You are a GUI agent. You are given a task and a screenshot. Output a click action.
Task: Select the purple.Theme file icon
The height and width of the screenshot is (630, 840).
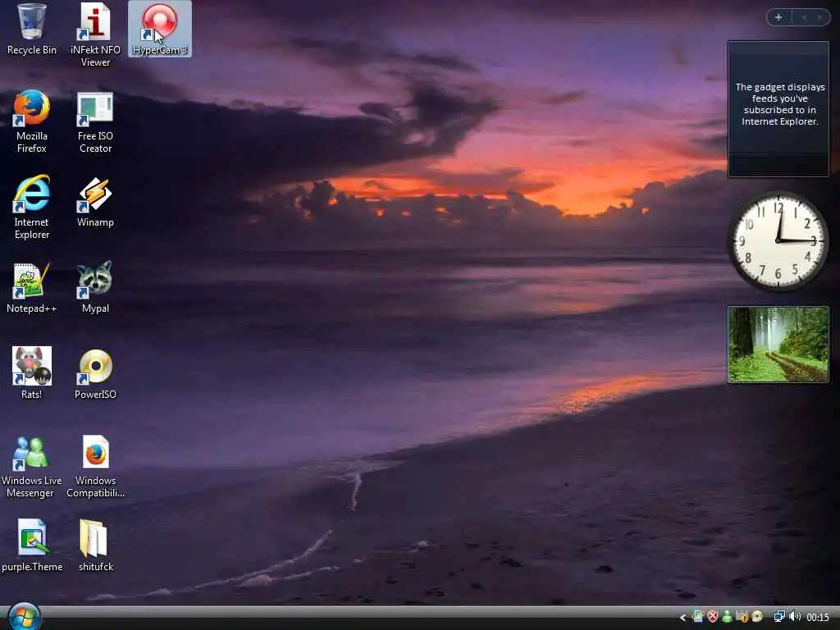click(32, 546)
